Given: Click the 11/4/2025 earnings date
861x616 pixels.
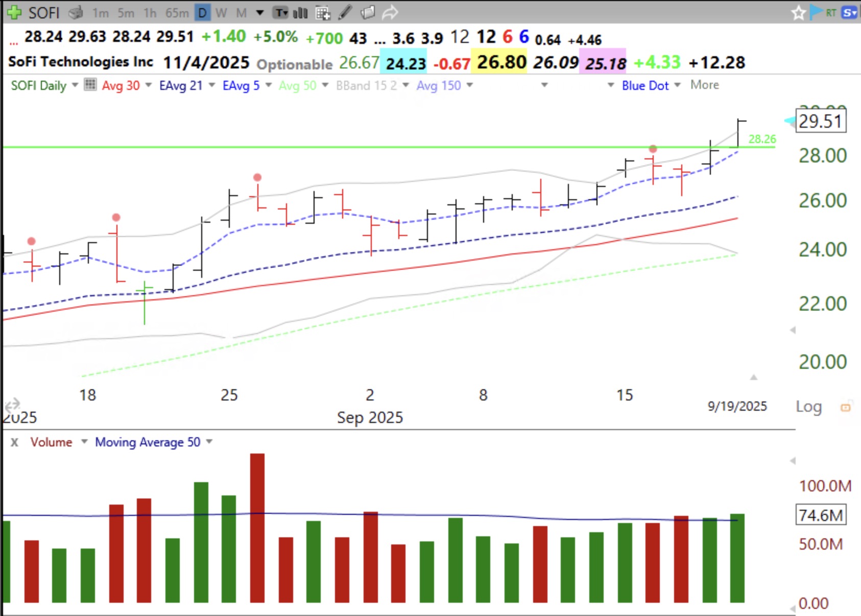Looking at the screenshot, I should [x=206, y=63].
